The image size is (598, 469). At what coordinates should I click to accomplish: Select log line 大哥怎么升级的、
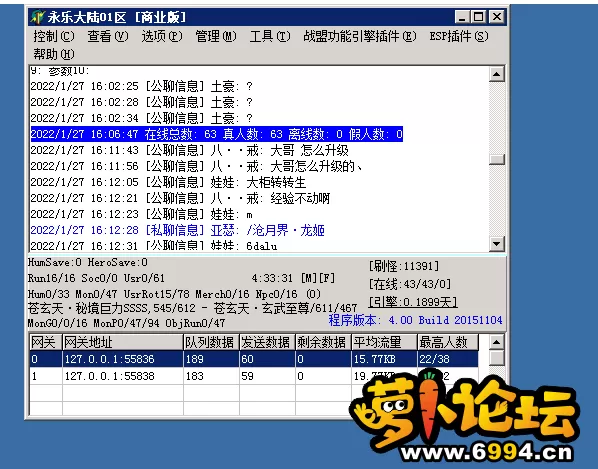coord(196,166)
